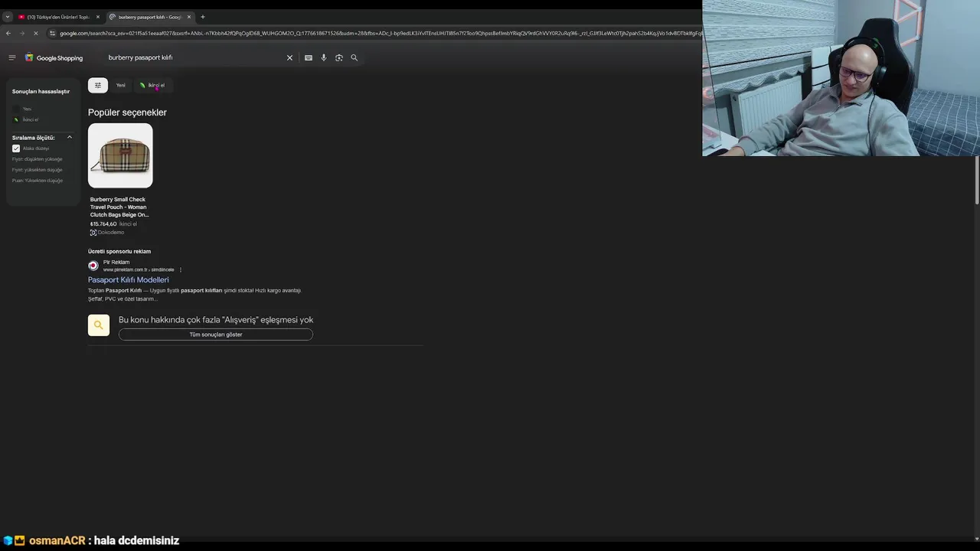The image size is (980, 551).
Task: Open the Pasaport Kılıfı Modelleri ad link
Action: coord(129,280)
